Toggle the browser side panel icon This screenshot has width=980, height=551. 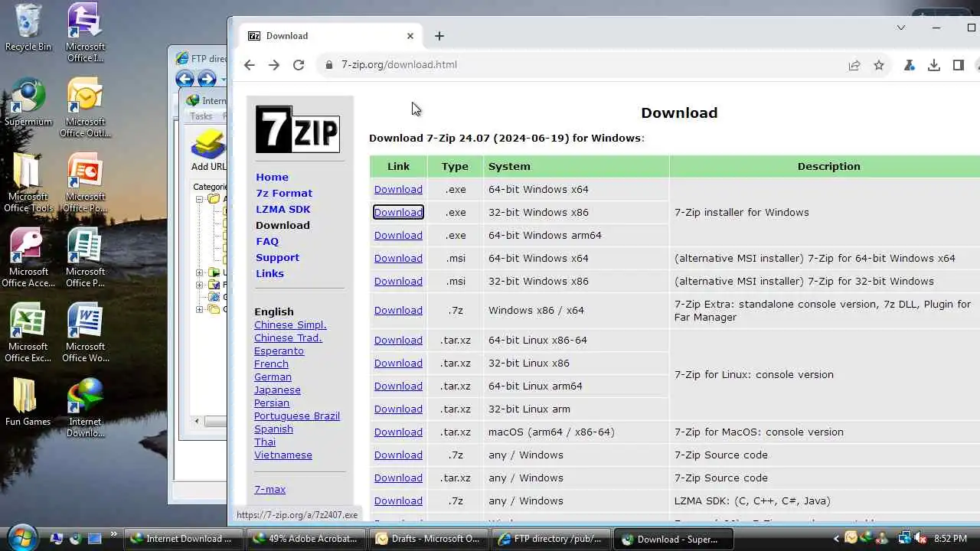959,65
